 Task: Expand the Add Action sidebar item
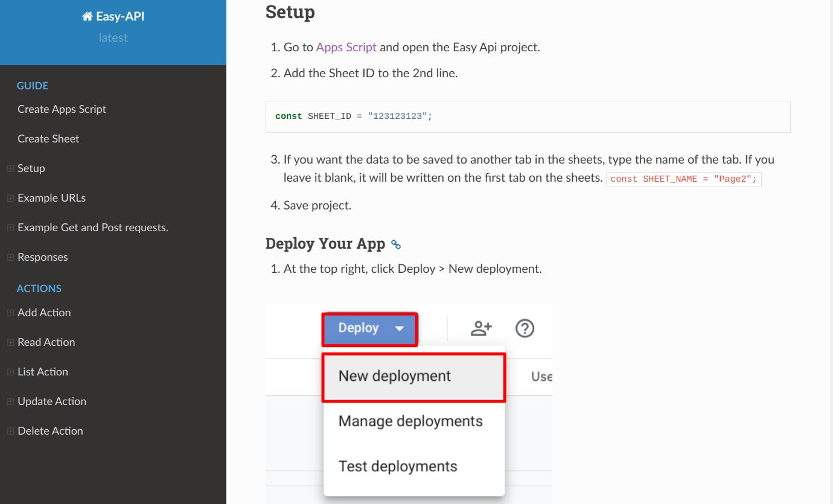10,313
